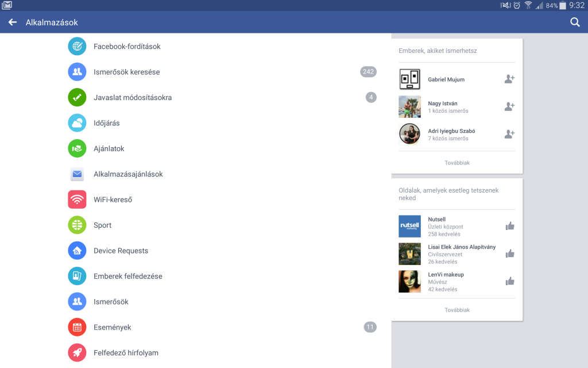Select Device Requests from the list
This screenshot has height=368, width=588.
(x=121, y=251)
